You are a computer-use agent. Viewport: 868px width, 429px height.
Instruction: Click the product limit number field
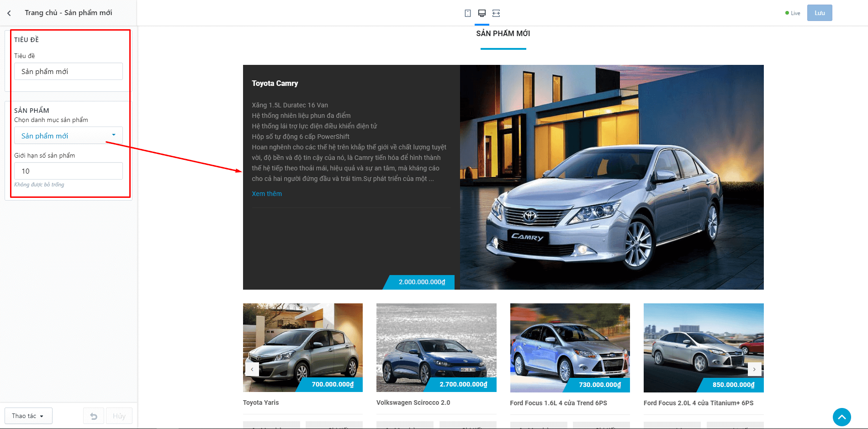(69, 171)
